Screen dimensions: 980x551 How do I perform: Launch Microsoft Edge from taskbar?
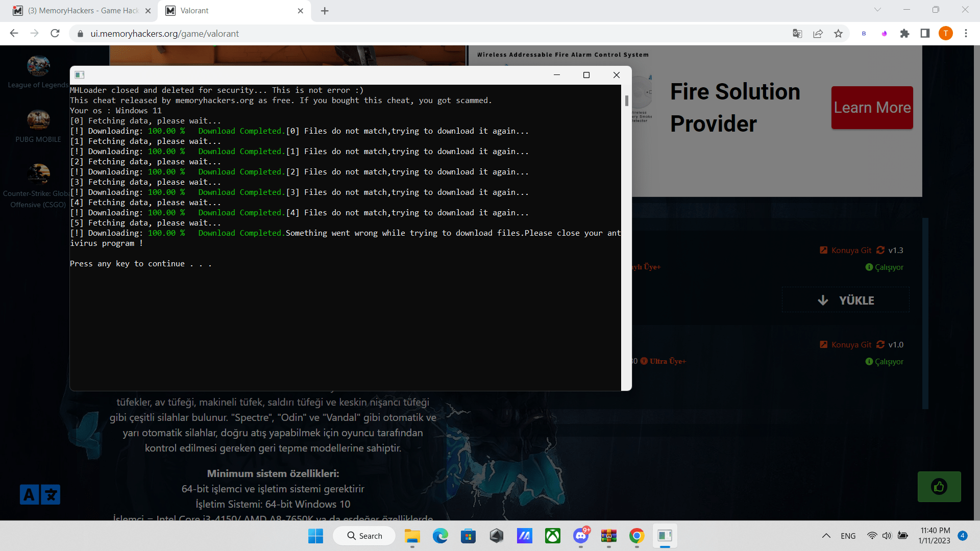(440, 536)
